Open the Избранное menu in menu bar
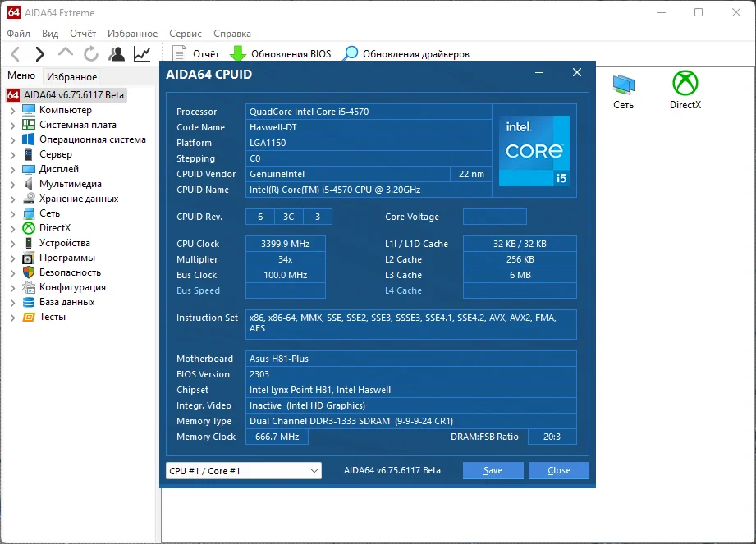 (x=133, y=34)
